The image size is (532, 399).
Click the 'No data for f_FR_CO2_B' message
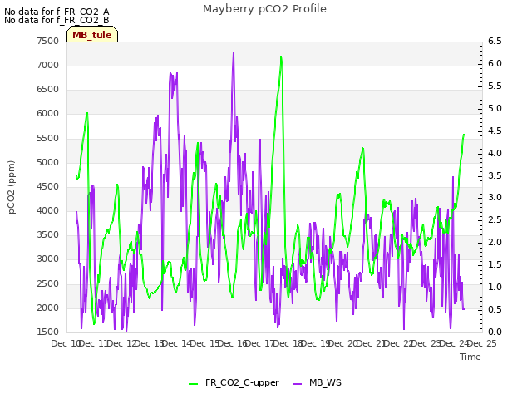pyautogui.click(x=57, y=20)
